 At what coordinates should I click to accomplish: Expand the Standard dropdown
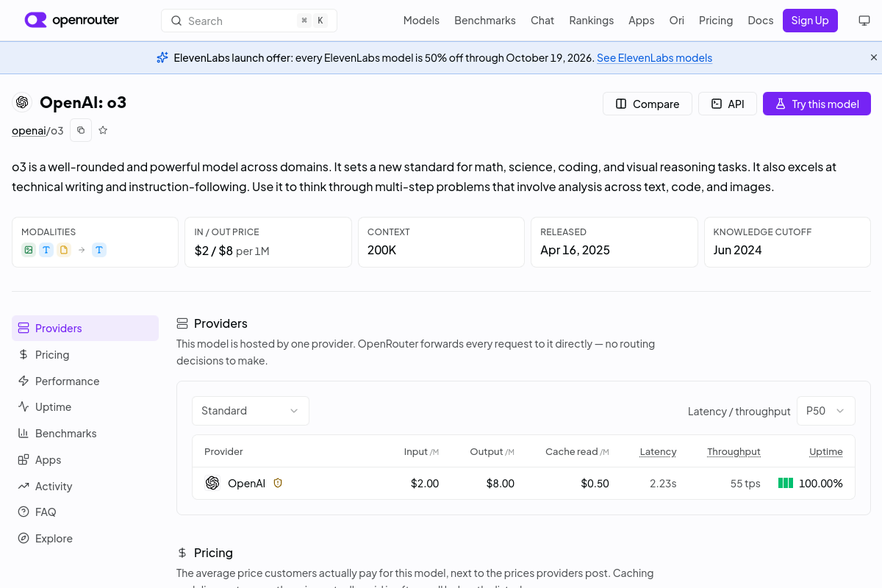[x=251, y=411]
